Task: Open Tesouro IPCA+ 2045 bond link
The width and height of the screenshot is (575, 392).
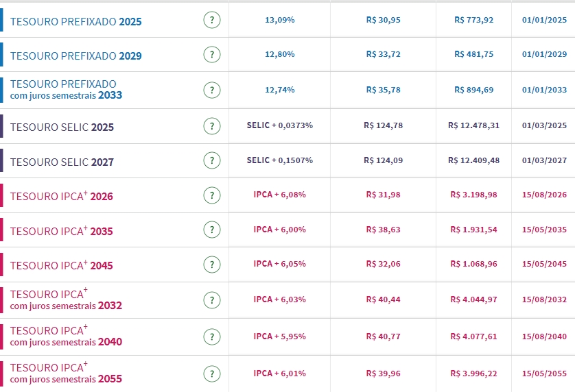Action: coord(61,265)
